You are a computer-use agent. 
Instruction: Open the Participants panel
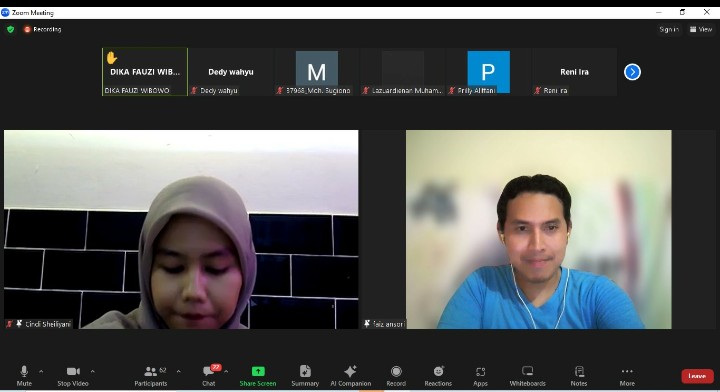point(151,376)
